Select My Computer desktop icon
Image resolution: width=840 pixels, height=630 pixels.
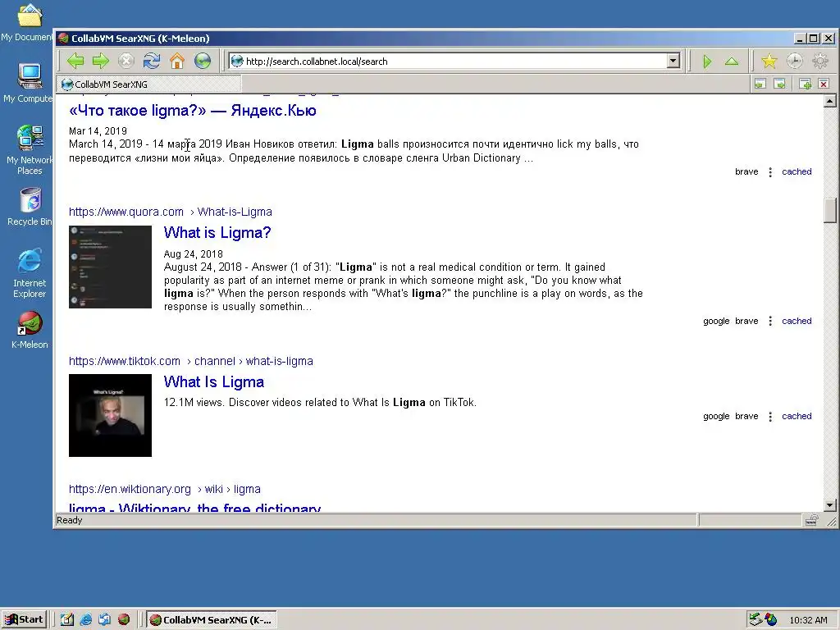[x=28, y=83]
